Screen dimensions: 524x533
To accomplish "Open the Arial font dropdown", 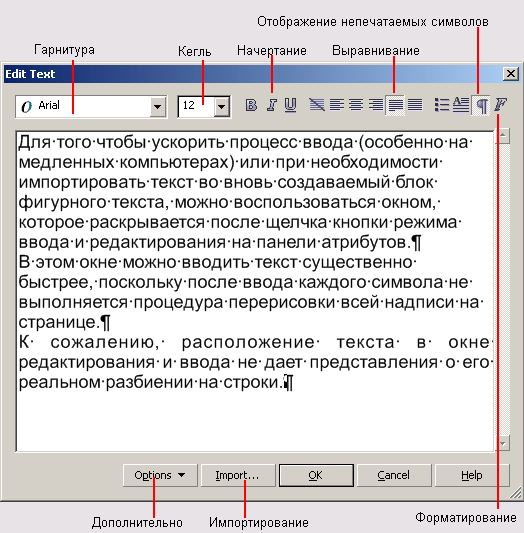I will click(157, 107).
